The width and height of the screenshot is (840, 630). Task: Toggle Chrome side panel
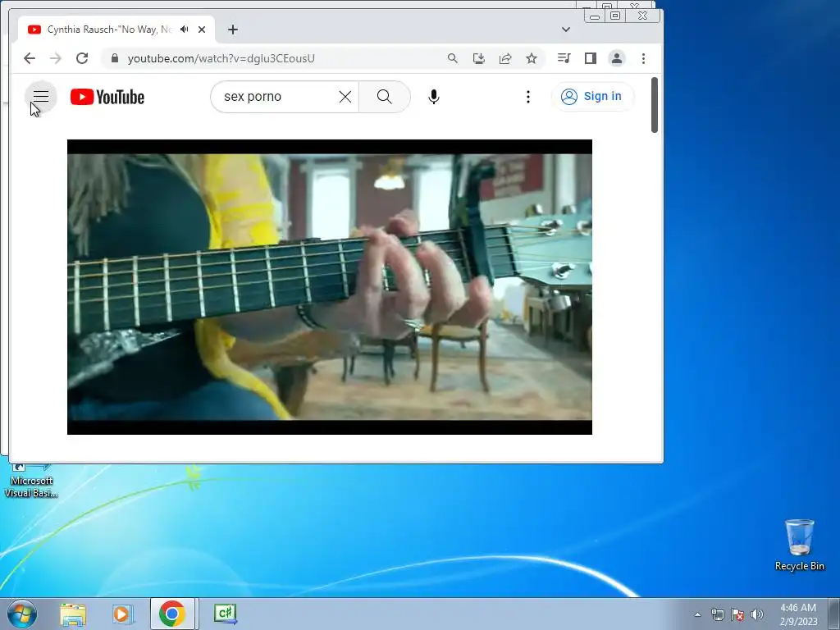(x=591, y=58)
